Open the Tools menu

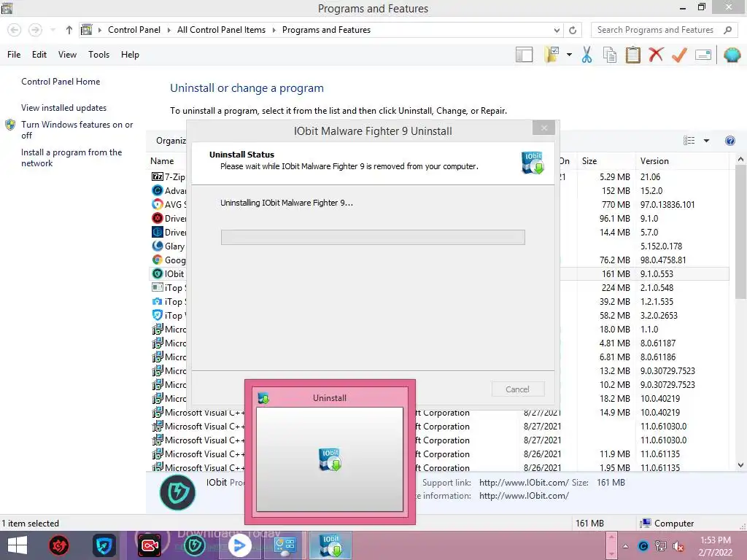pos(98,55)
